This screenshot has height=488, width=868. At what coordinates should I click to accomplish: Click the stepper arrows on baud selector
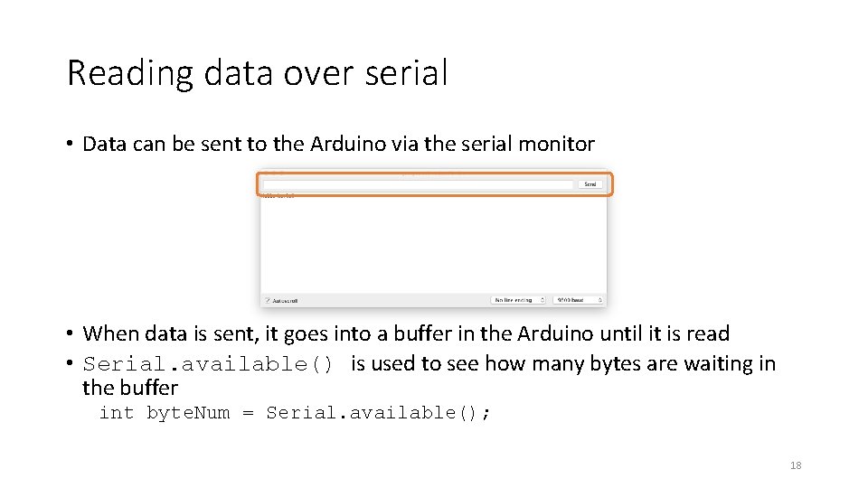(600, 300)
